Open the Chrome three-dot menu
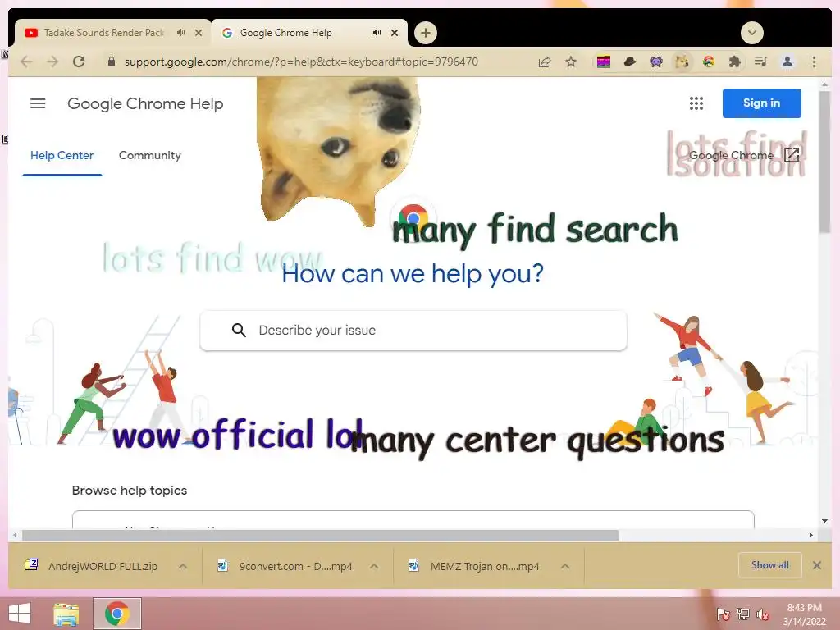840x630 pixels. pos(815,62)
